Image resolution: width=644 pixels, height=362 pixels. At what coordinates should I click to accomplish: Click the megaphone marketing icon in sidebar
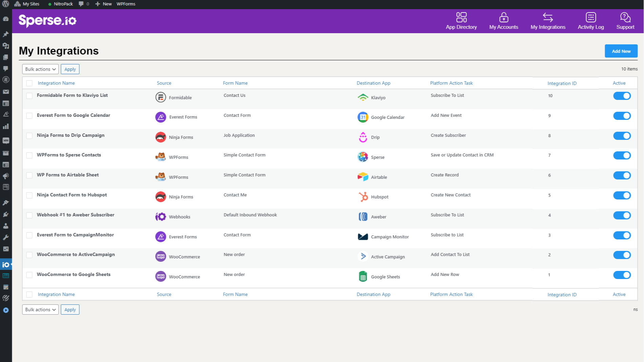6,176
